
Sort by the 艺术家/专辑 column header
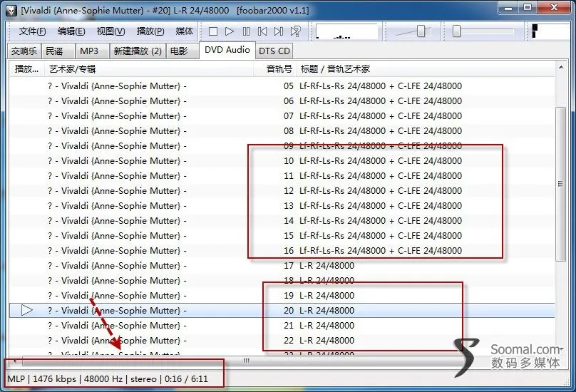(149, 69)
